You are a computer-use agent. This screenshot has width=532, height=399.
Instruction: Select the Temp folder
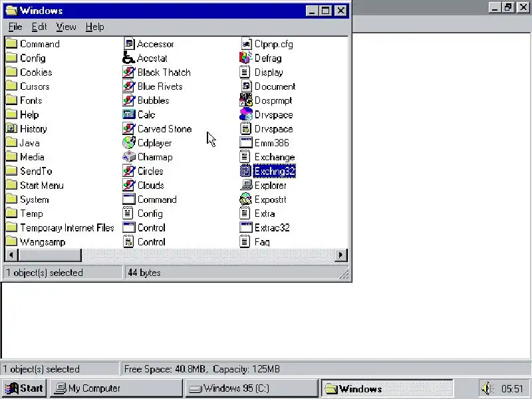[x=25, y=213]
